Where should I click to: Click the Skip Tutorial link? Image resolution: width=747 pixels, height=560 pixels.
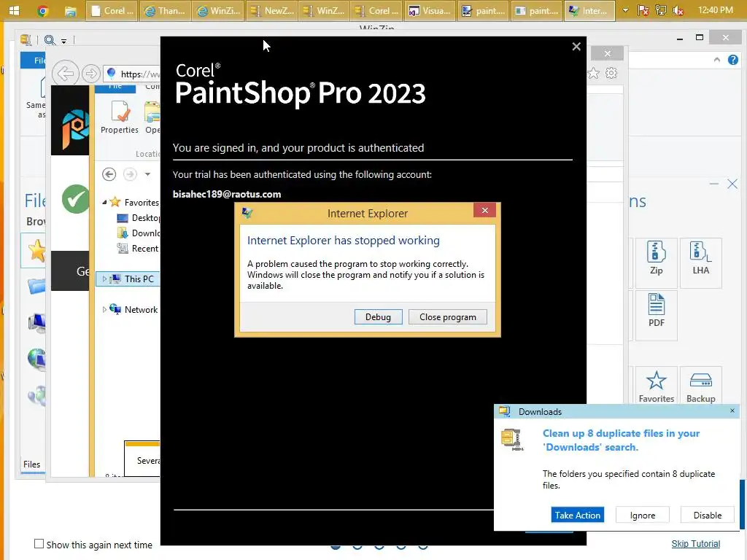pyautogui.click(x=695, y=544)
